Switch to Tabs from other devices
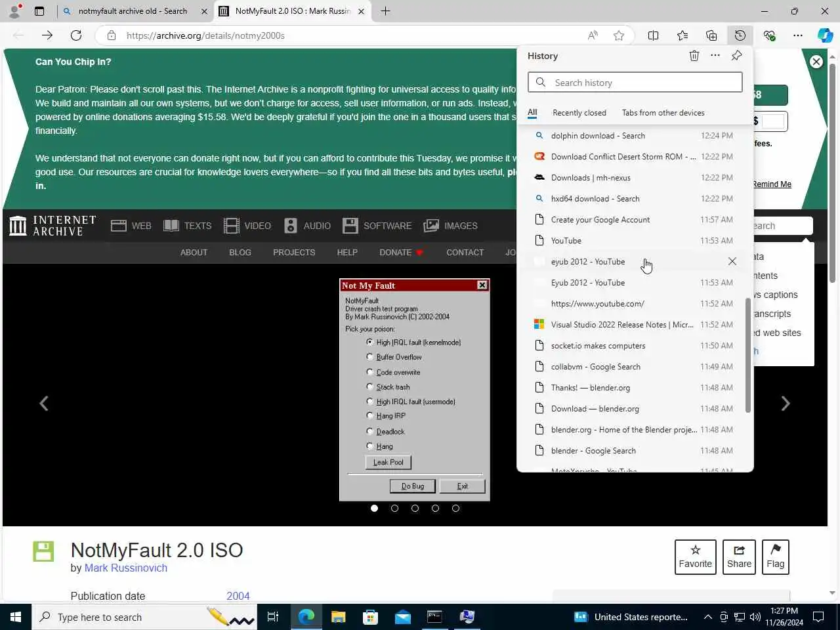Screen dimensions: 840x630 pyautogui.click(x=663, y=113)
